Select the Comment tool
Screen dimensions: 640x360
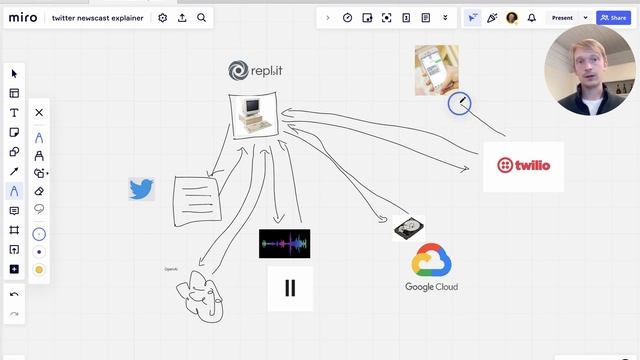point(14,211)
